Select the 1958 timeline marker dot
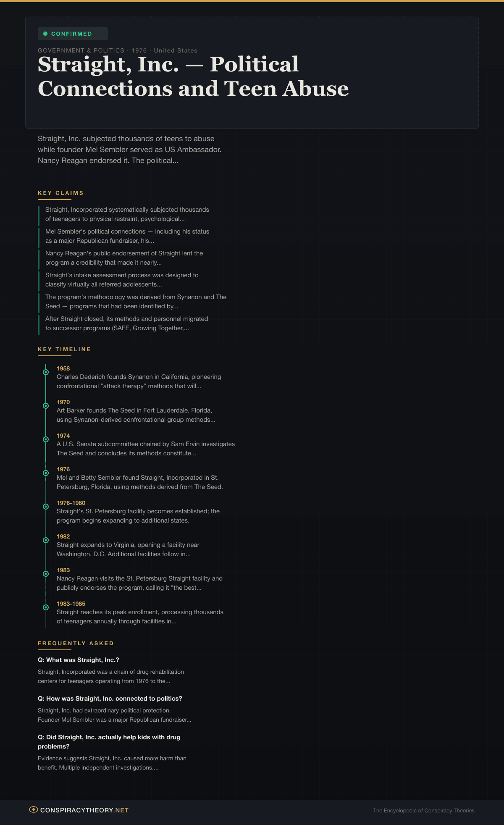504x825 pixels. (x=46, y=372)
